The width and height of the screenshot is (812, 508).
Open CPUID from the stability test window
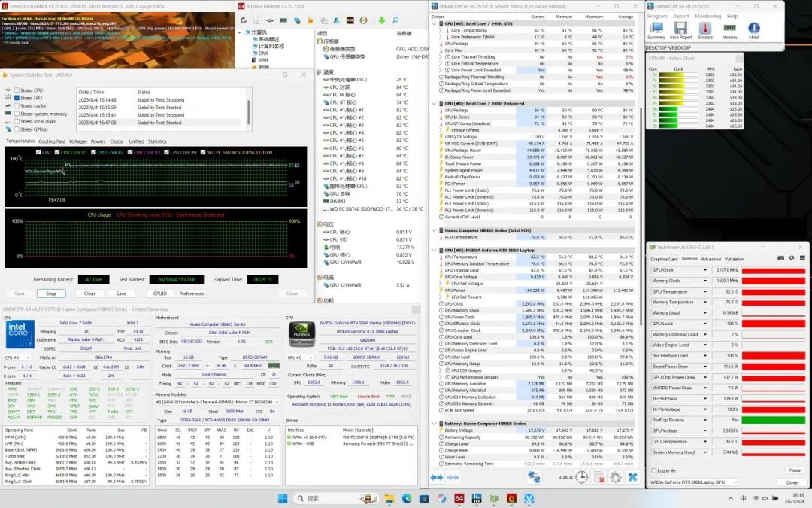tap(160, 294)
